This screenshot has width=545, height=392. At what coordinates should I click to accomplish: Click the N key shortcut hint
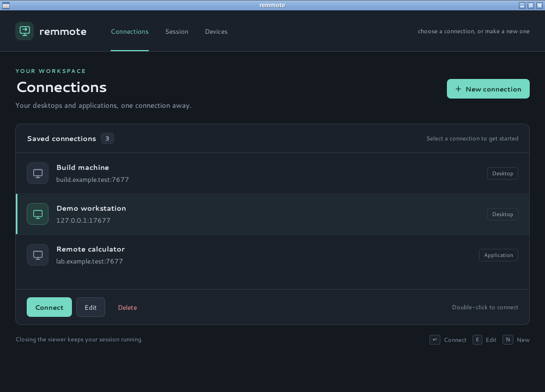(508, 340)
